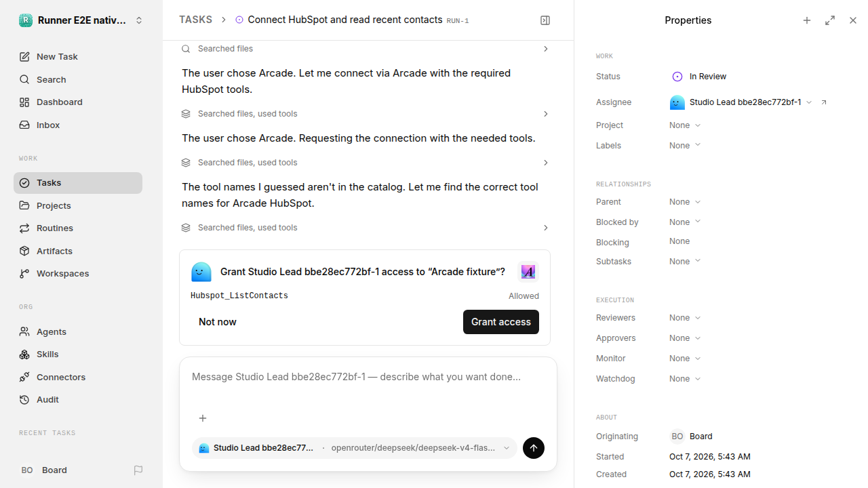Viewport: 868px width, 488px height.
Task: Click the New Task sidebar item
Action: click(78, 56)
